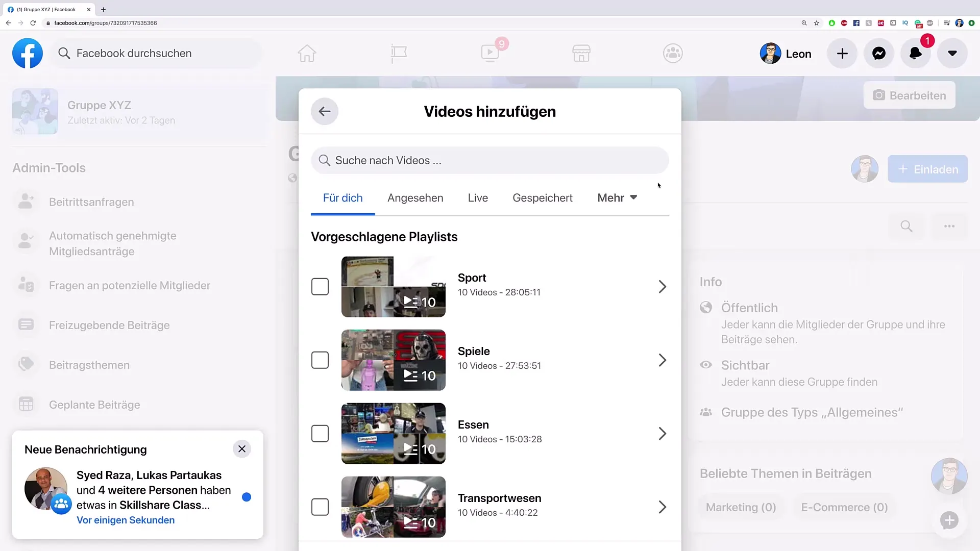The width and height of the screenshot is (980, 551).
Task: Click the search icon in video search bar
Action: coord(324,160)
